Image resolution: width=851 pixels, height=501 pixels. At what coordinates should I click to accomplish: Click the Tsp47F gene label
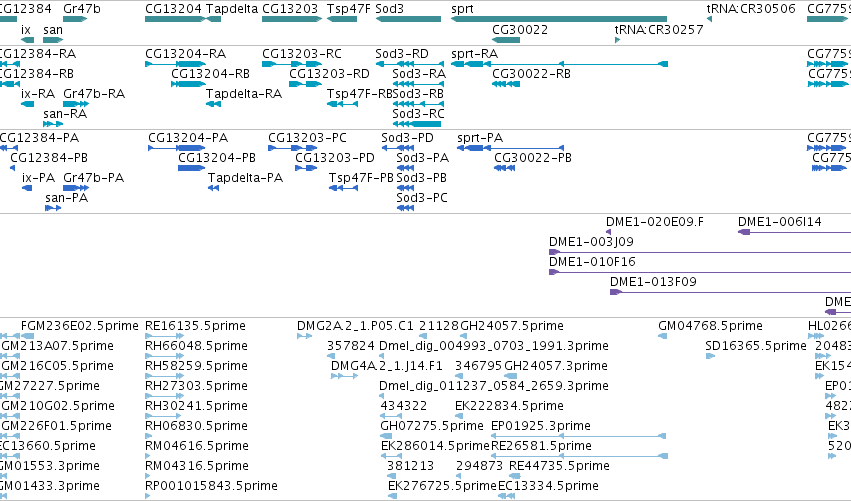click(x=348, y=9)
